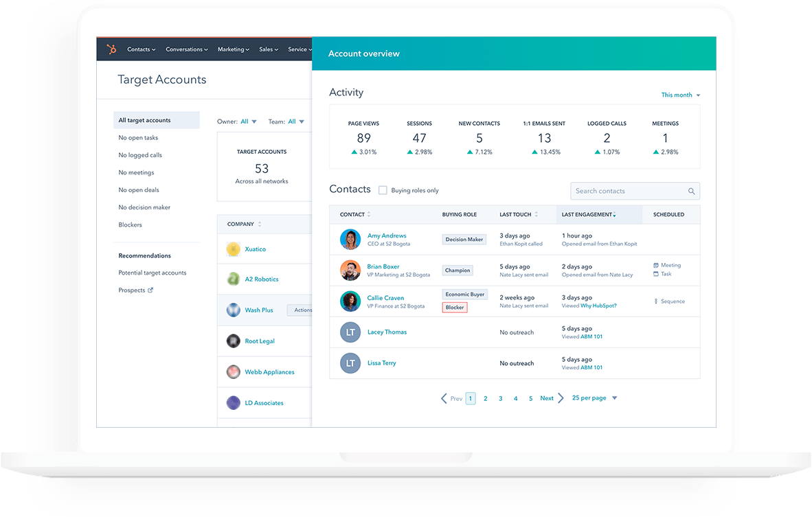Open the Sequence icon for Callie Craven
This screenshot has height=517, width=812.
pyautogui.click(x=657, y=301)
